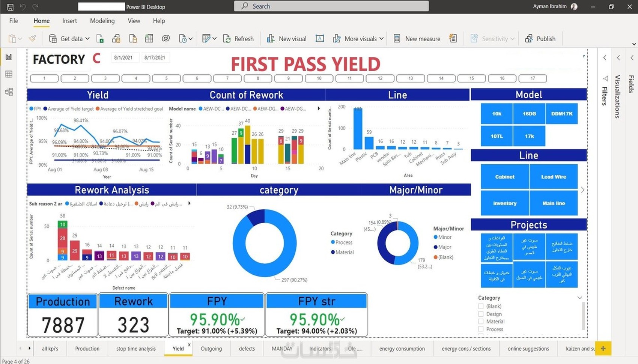The image size is (638, 364).
Task: Go to the Production page tab
Action: (87, 349)
